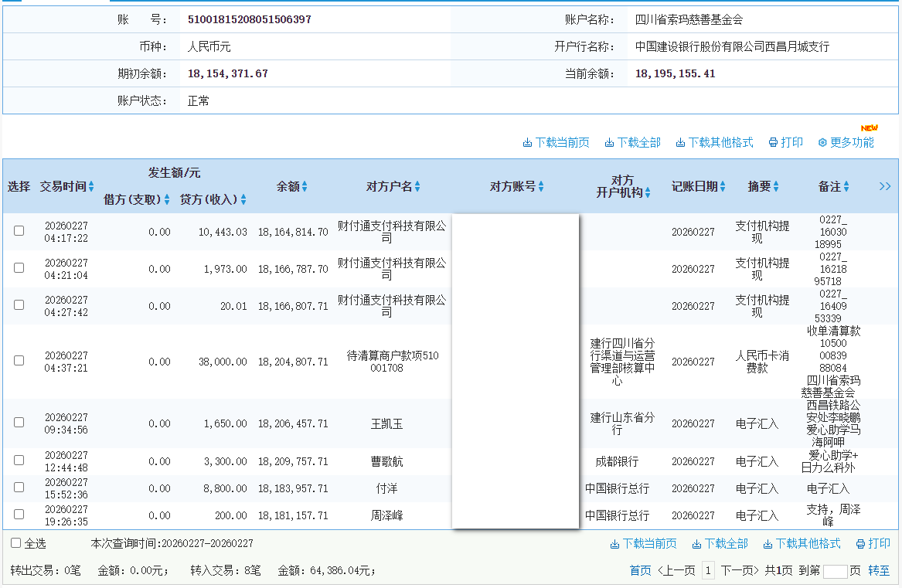Select the checkbox beside 王凯玉 transaction
Image resolution: width=902 pixels, height=588 pixels.
click(x=19, y=423)
